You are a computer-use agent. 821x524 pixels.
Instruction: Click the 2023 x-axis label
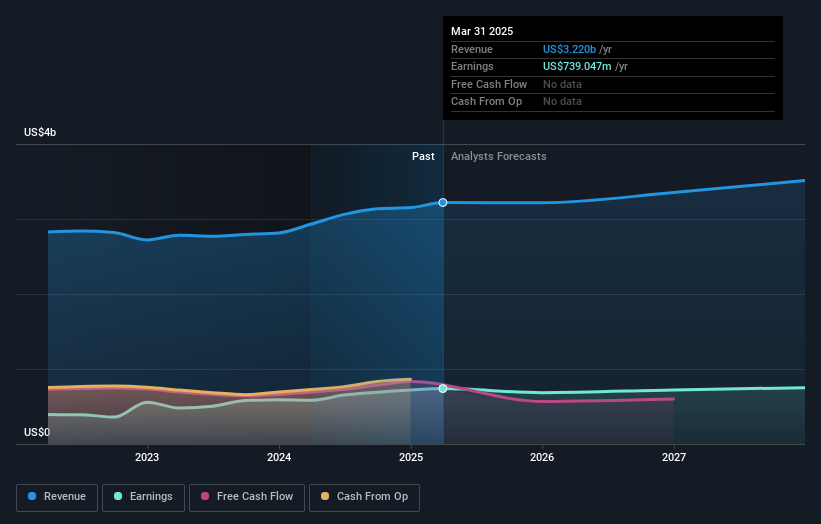coord(147,458)
